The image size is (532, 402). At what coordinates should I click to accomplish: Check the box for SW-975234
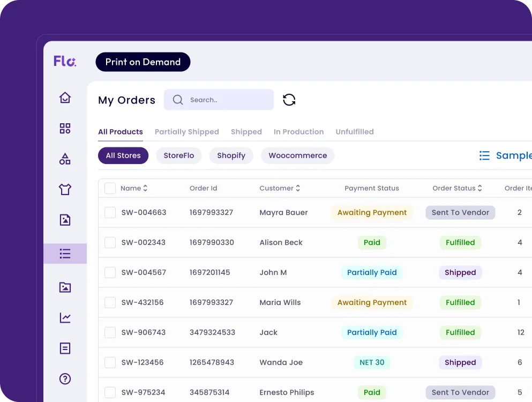(110, 392)
